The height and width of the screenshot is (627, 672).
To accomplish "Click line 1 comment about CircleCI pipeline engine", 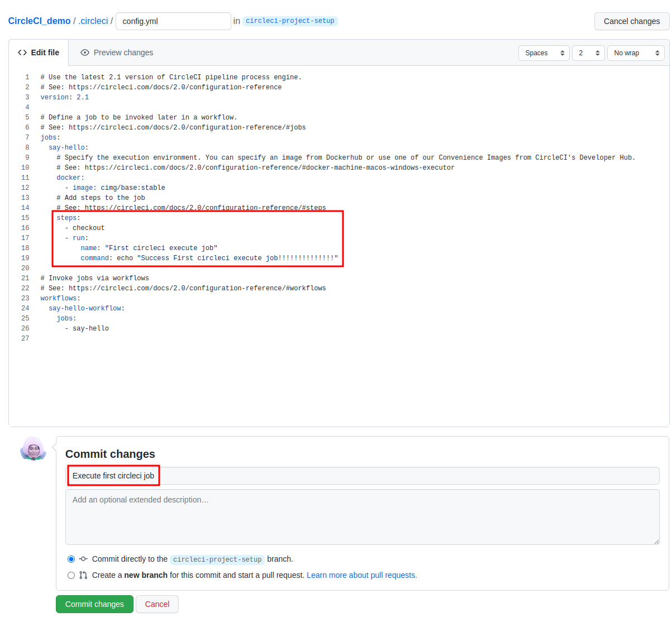I will [x=171, y=77].
